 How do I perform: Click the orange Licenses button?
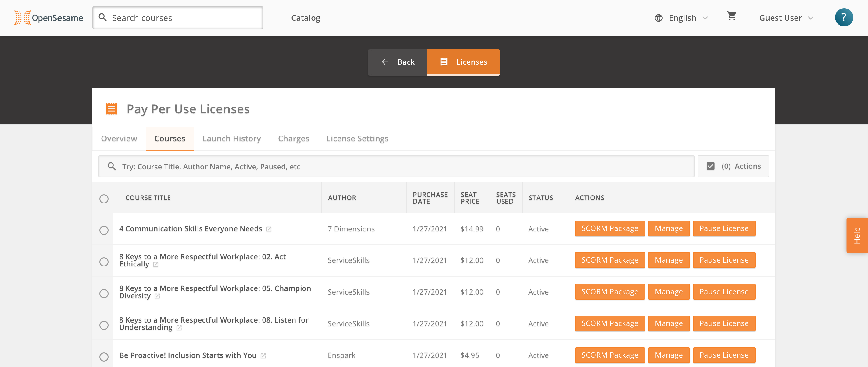(x=463, y=62)
